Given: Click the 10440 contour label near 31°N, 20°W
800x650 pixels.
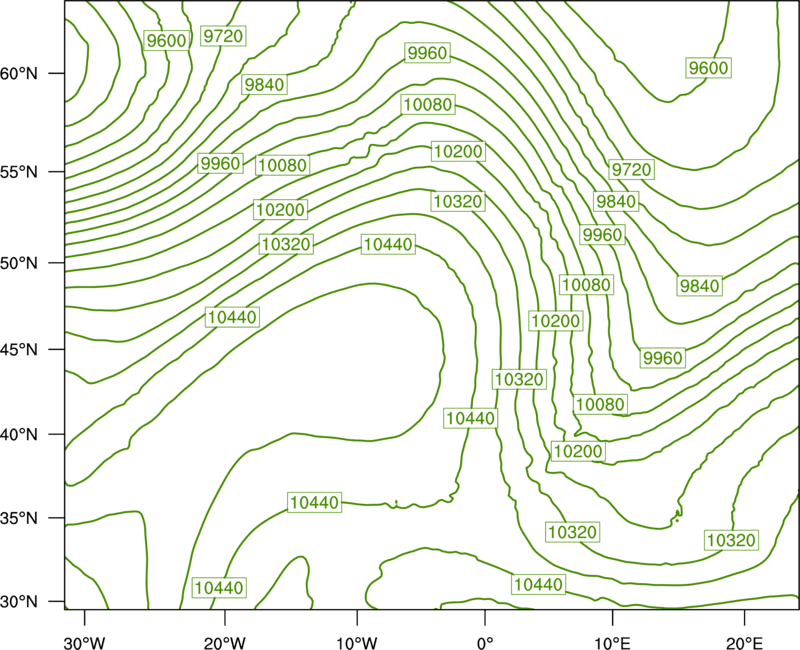Looking at the screenshot, I should (220, 588).
